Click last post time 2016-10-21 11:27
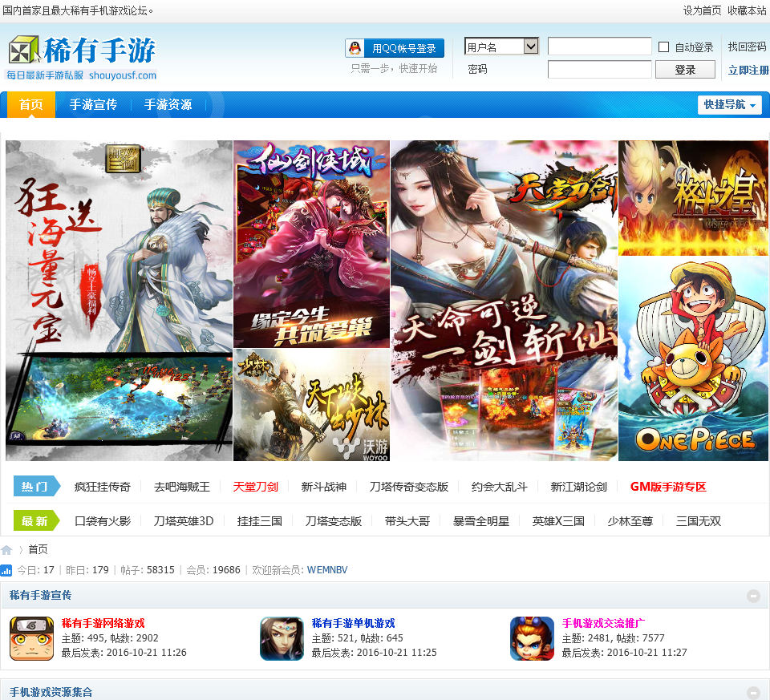This screenshot has width=770, height=700. click(647, 653)
